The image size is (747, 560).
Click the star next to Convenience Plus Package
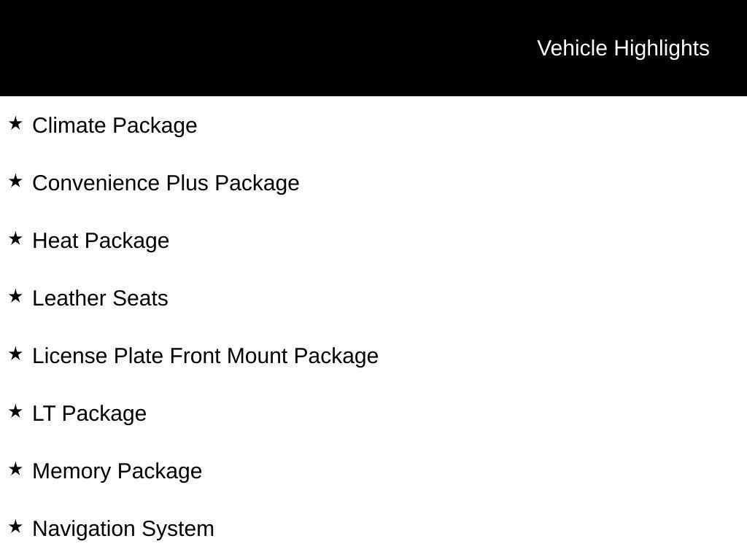(15, 181)
